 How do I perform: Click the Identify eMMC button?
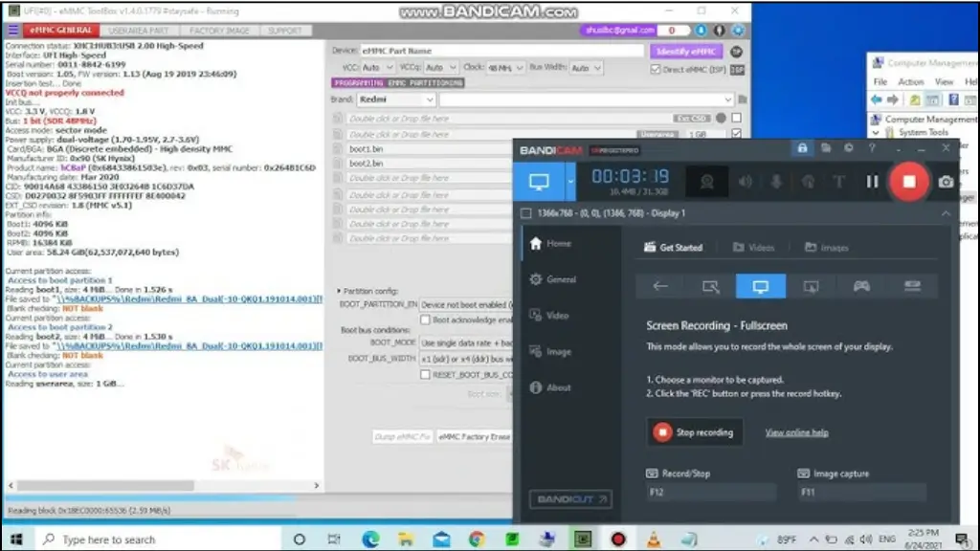(x=685, y=52)
